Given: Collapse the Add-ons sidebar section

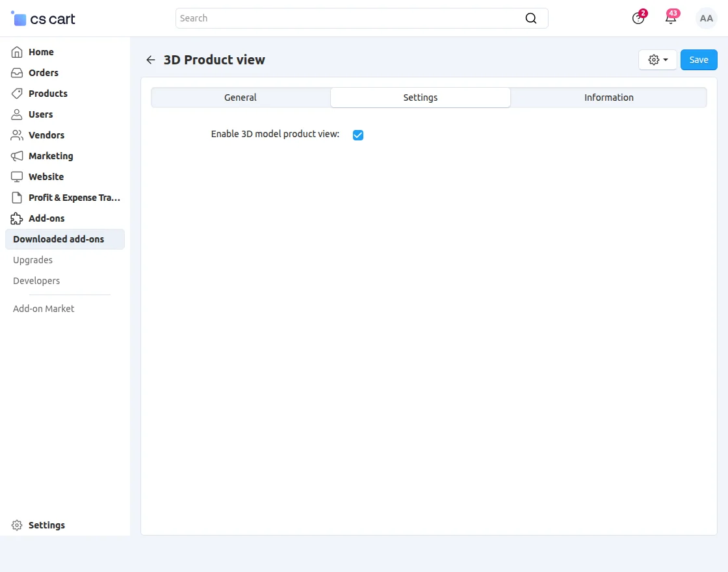Looking at the screenshot, I should pyautogui.click(x=46, y=218).
